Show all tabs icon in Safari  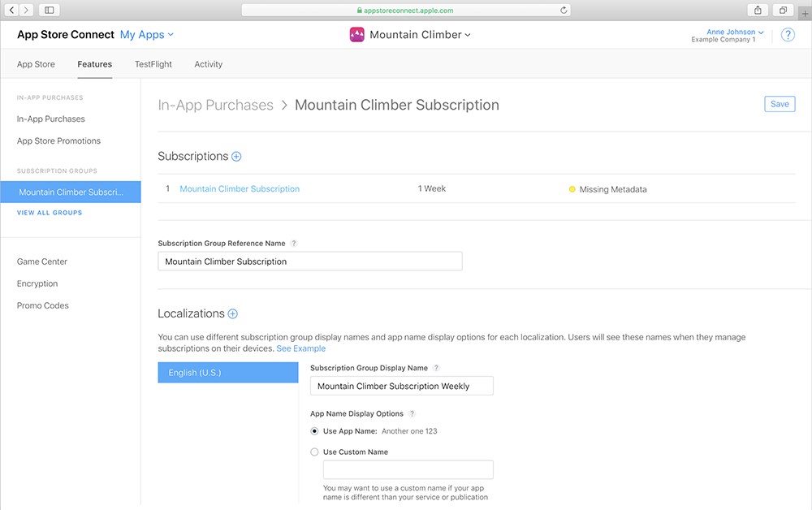(x=783, y=10)
